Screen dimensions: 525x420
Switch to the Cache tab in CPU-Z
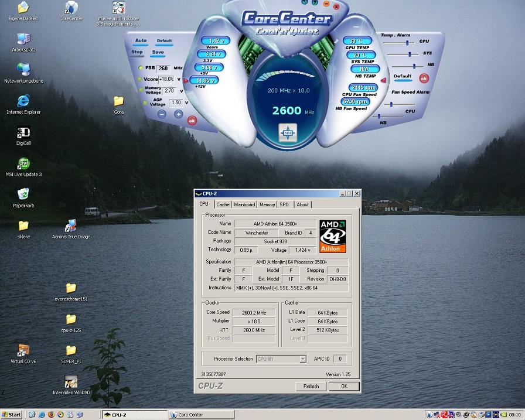point(223,204)
